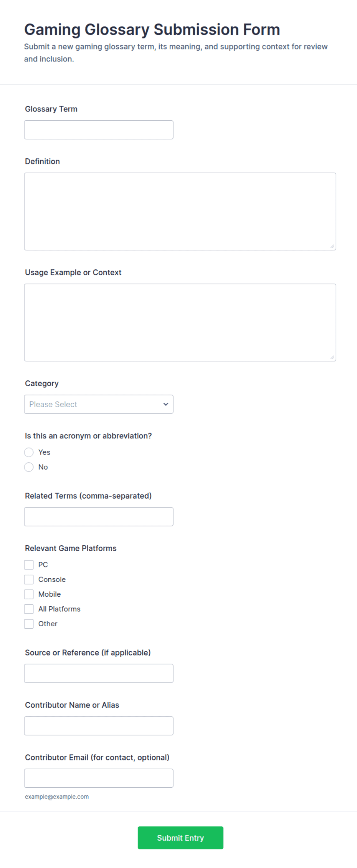Enable the All Platforms checkbox
This screenshot has width=357, height=868.
[29, 609]
